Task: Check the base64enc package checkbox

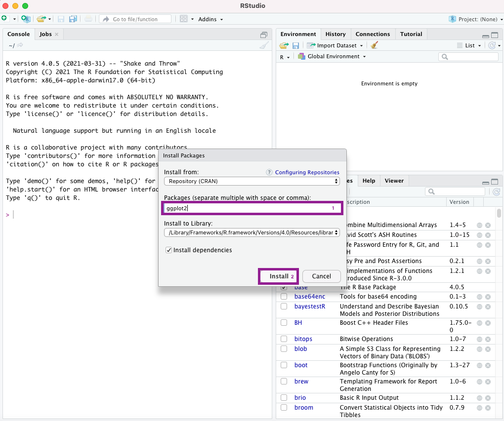Action: (x=284, y=297)
